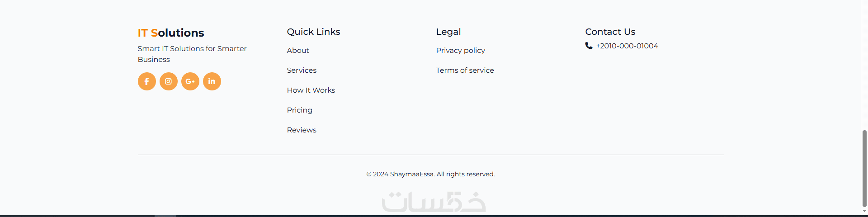The width and height of the screenshot is (868, 217).
Task: Go to the About link
Action: tap(298, 51)
